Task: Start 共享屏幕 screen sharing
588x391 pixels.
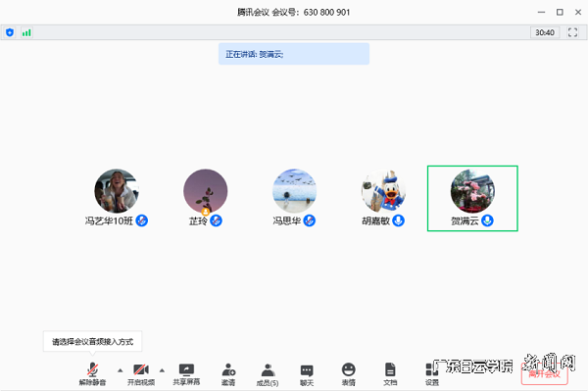Action: pos(186,374)
